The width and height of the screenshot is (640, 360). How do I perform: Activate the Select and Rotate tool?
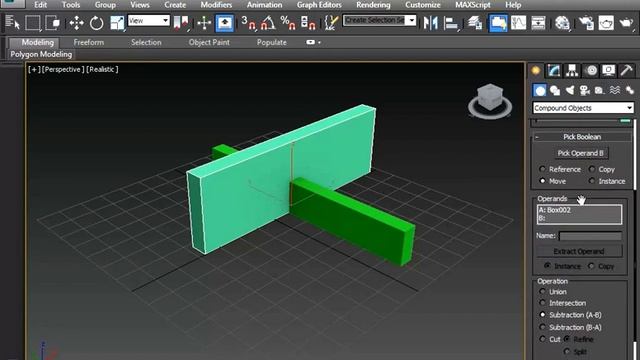point(96,22)
